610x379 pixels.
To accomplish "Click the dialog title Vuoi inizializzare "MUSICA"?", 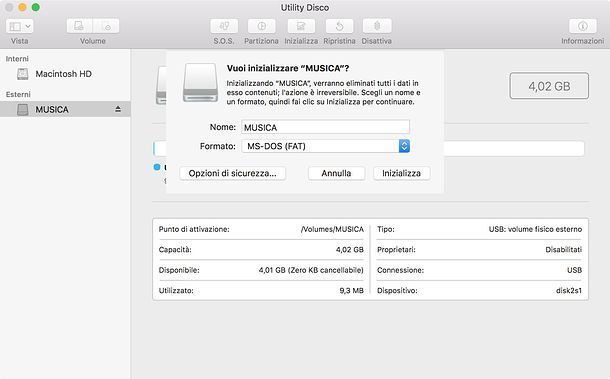I will (288, 68).
